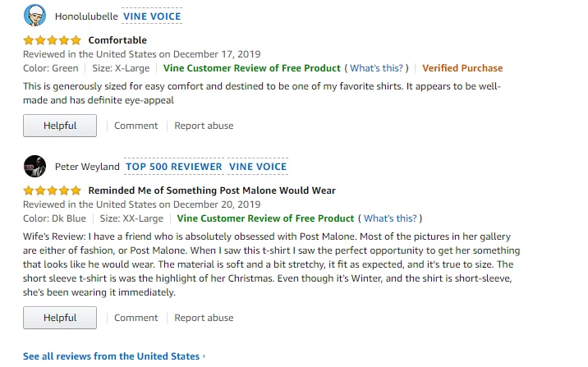Mark Peter Weyland's review as Helpful
The image size is (588, 367).
click(x=60, y=318)
